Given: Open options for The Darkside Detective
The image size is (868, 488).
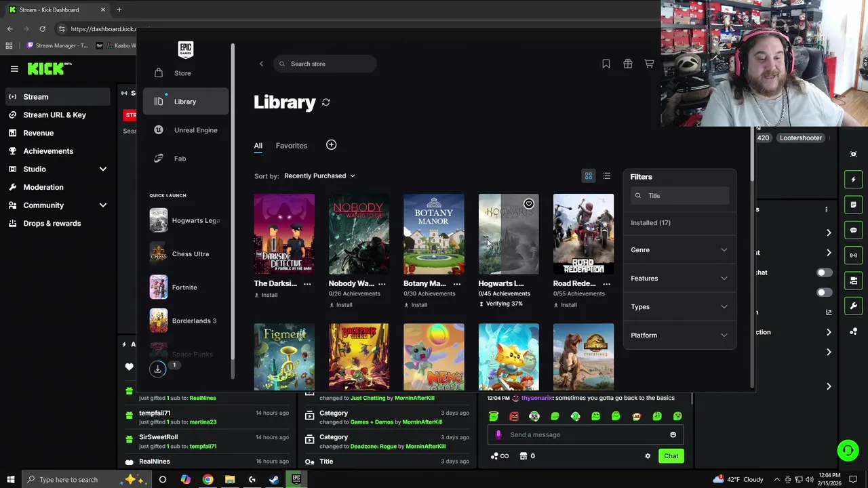Looking at the screenshot, I should coord(307,284).
